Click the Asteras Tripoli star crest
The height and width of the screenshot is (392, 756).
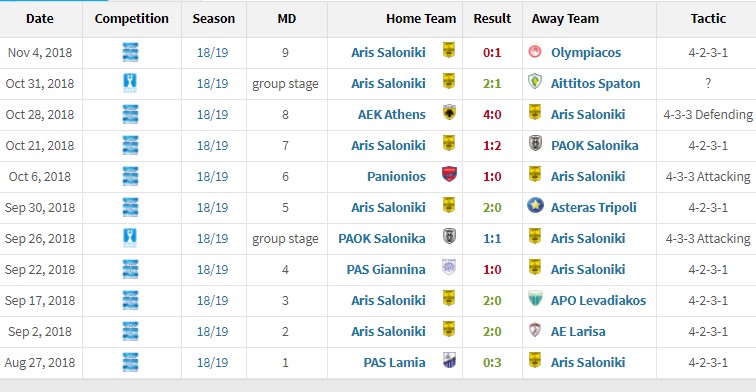pyautogui.click(x=535, y=206)
